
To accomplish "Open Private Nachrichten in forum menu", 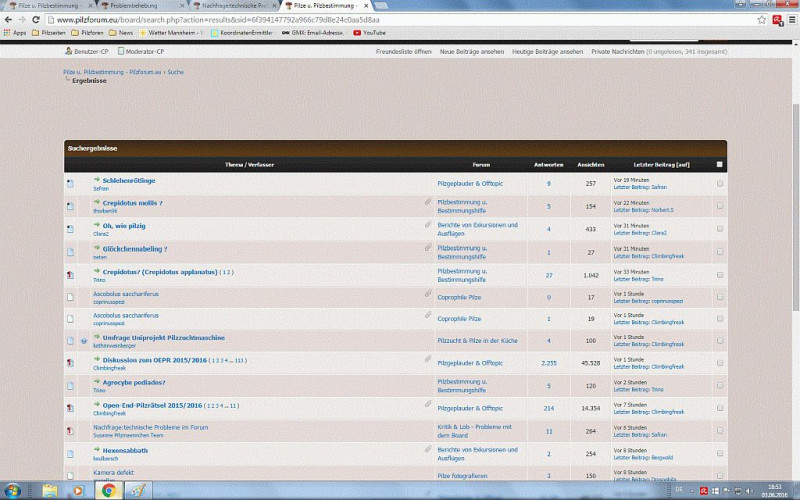I will tap(617, 51).
